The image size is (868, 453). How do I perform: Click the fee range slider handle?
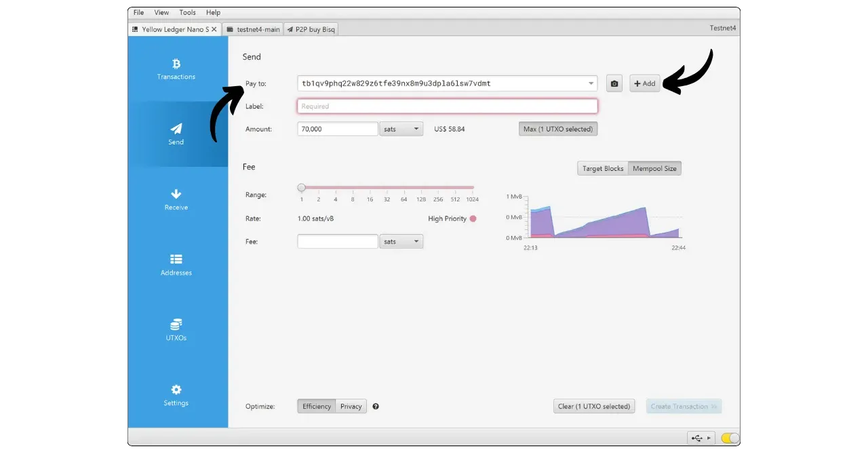pyautogui.click(x=302, y=188)
